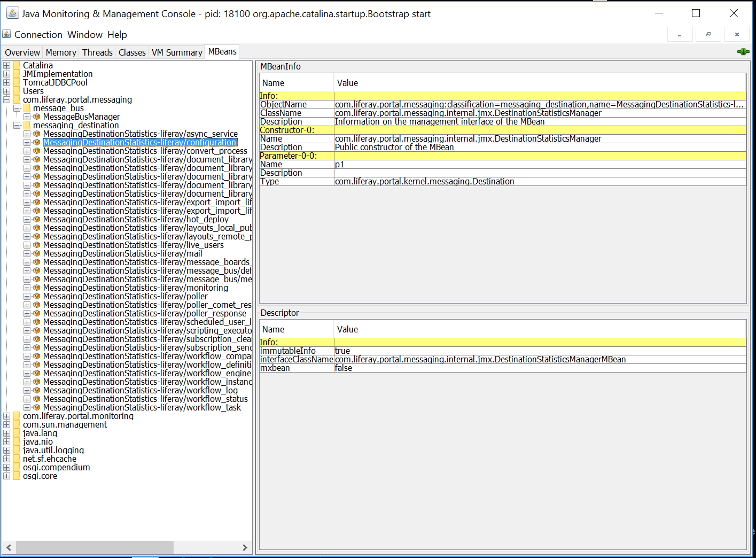The width and height of the screenshot is (756, 558).
Task: Click bean icon of live_users statistics
Action: 37,245
